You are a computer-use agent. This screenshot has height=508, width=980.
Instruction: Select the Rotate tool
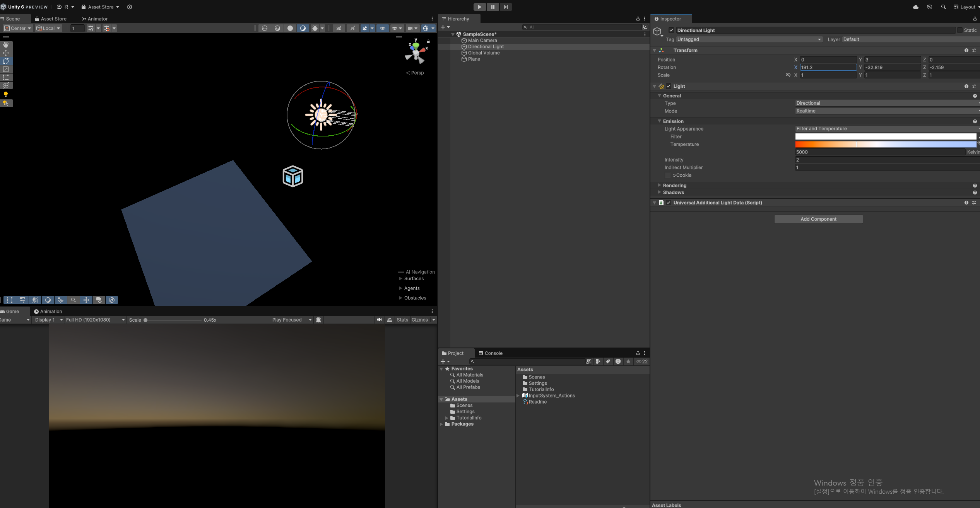point(6,61)
